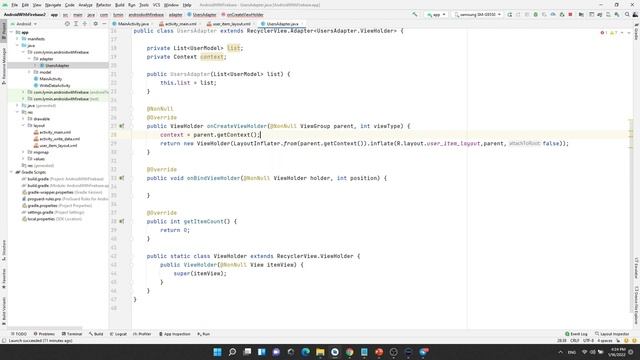This screenshot has height=360, width=640.
Task: Select MainActivity in the project tree
Action: 51,79
